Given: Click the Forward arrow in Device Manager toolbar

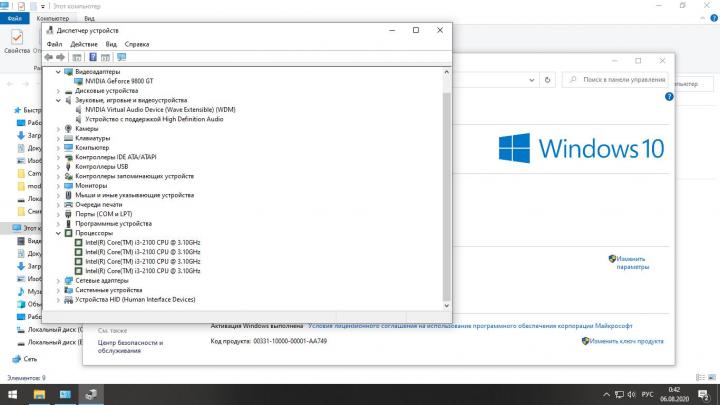Looking at the screenshot, I should [x=60, y=57].
